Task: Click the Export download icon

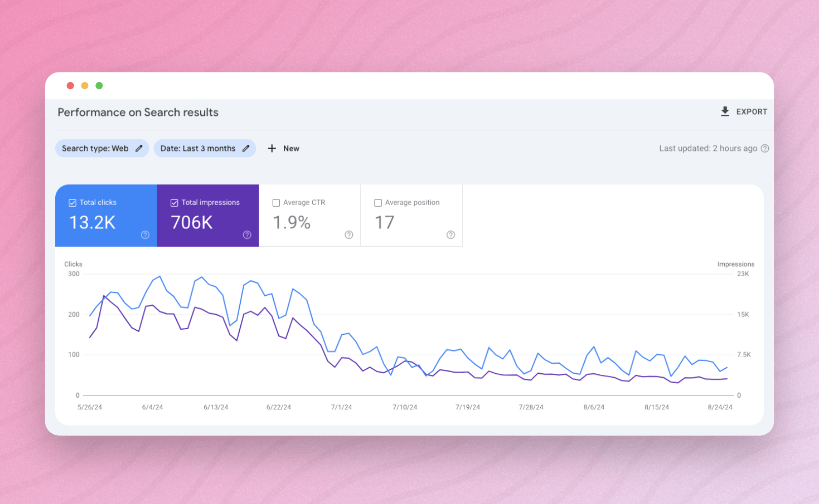Action: [725, 111]
